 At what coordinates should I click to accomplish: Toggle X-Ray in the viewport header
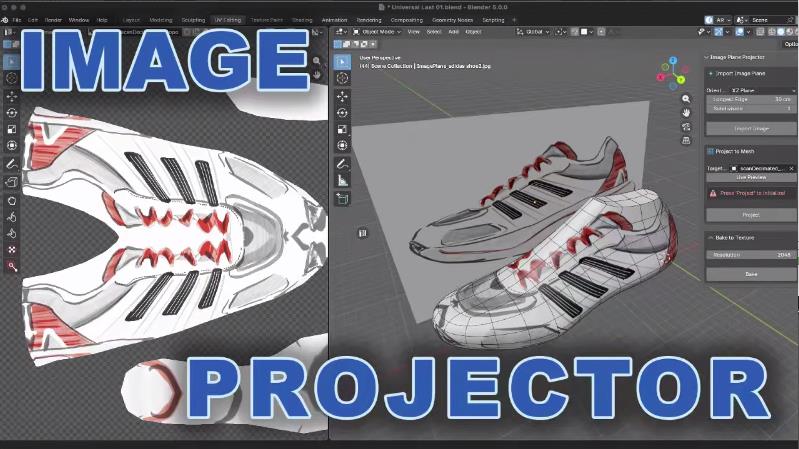pos(760,32)
